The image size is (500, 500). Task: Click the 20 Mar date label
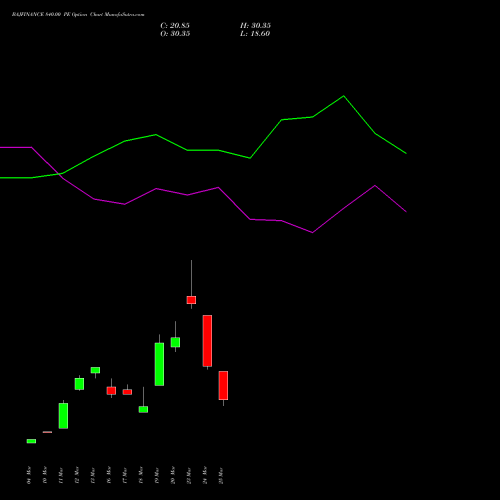(173, 475)
